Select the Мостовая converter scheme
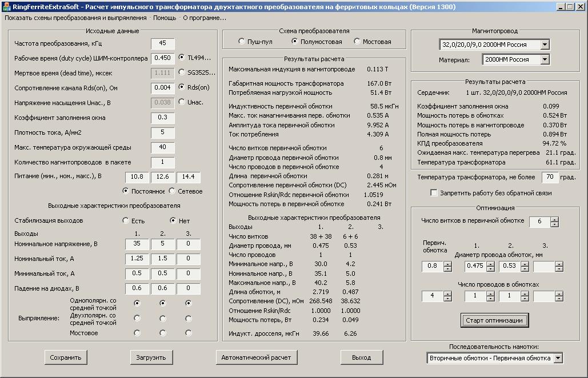This screenshot has width=588, height=378. [x=373, y=42]
